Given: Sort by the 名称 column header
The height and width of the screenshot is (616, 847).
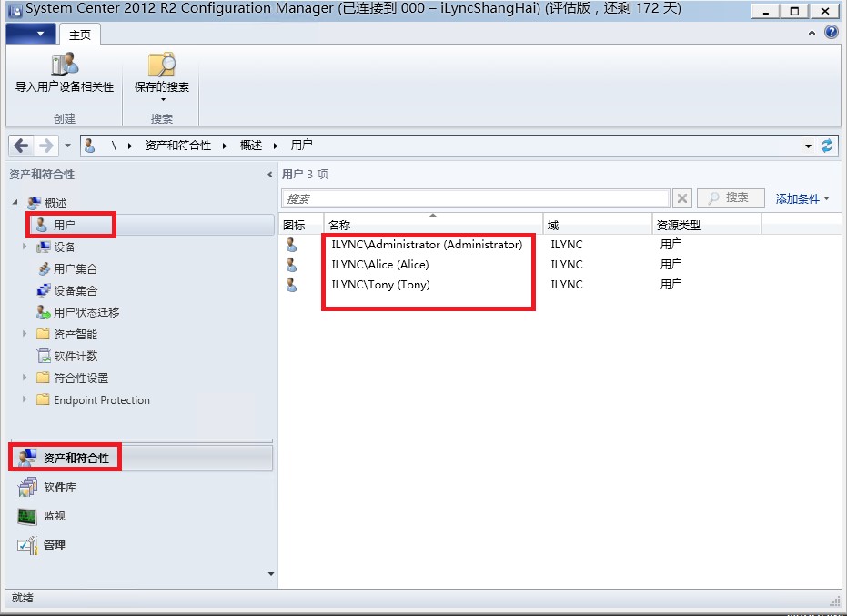Looking at the screenshot, I should (433, 225).
